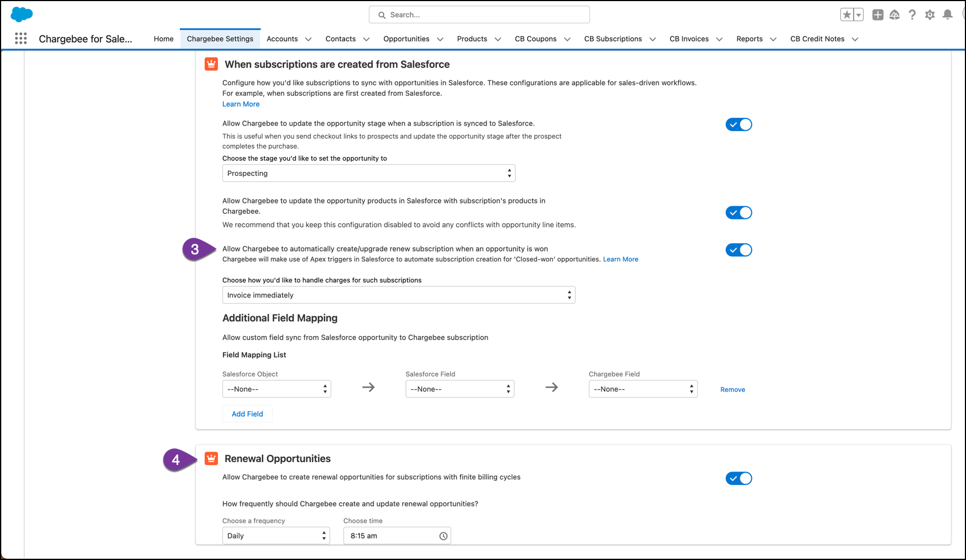Click the Salesforce cloud logo
This screenshot has height=560, width=966.
click(22, 14)
